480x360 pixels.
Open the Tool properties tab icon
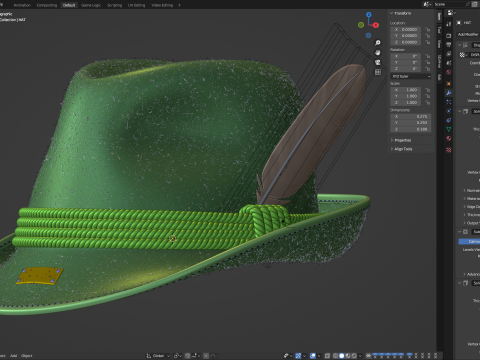point(449,24)
